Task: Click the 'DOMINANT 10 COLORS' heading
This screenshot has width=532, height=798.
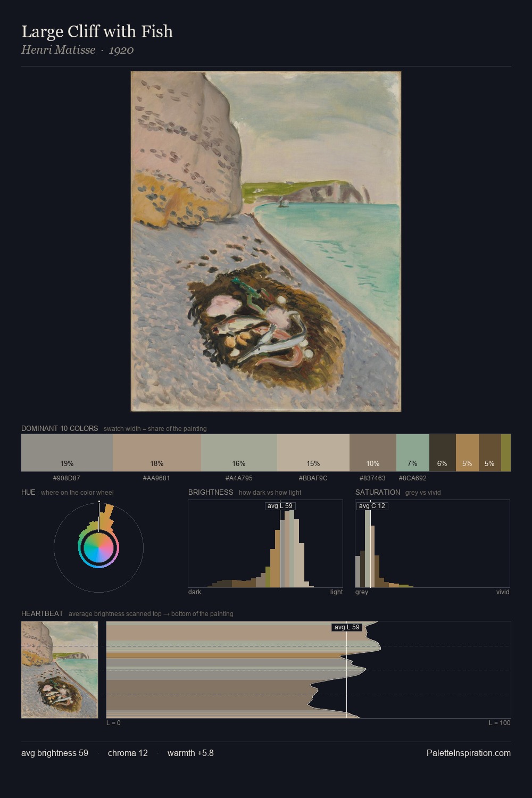Action: 60,428
